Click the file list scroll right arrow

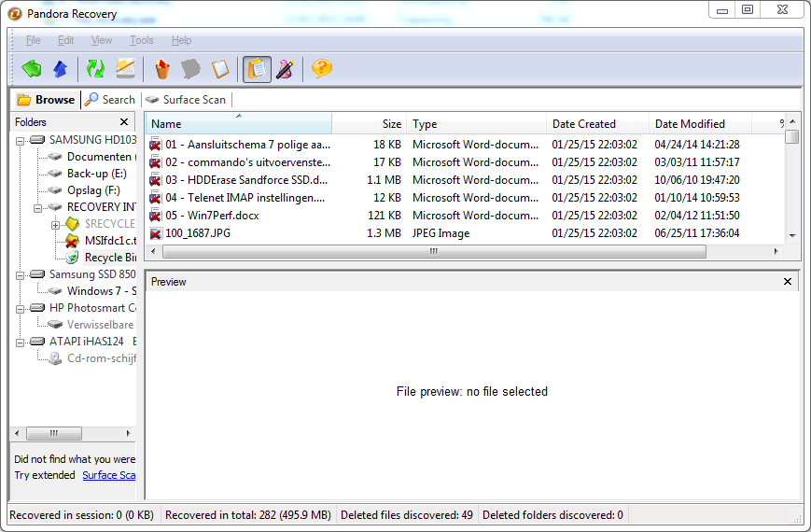click(x=776, y=251)
